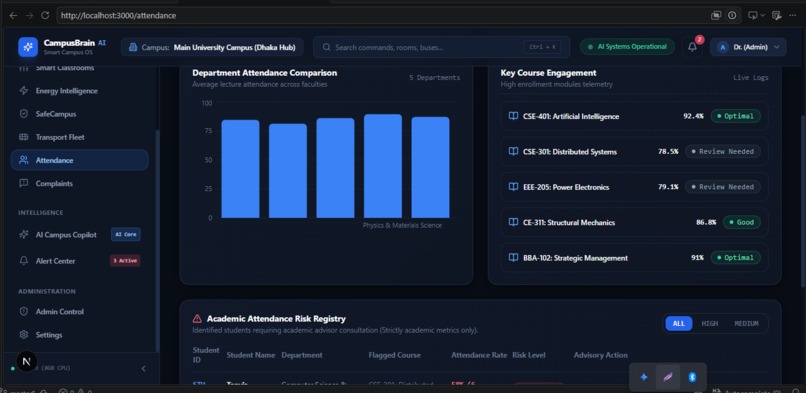Viewport: 806px width, 393px height.
Task: Open the Alert Center
Action: [x=80, y=261]
